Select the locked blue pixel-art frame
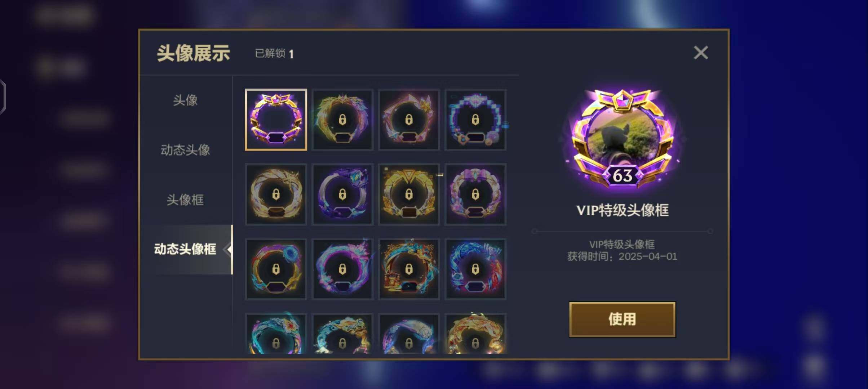Screen dimensions: 868x389 point(475,120)
